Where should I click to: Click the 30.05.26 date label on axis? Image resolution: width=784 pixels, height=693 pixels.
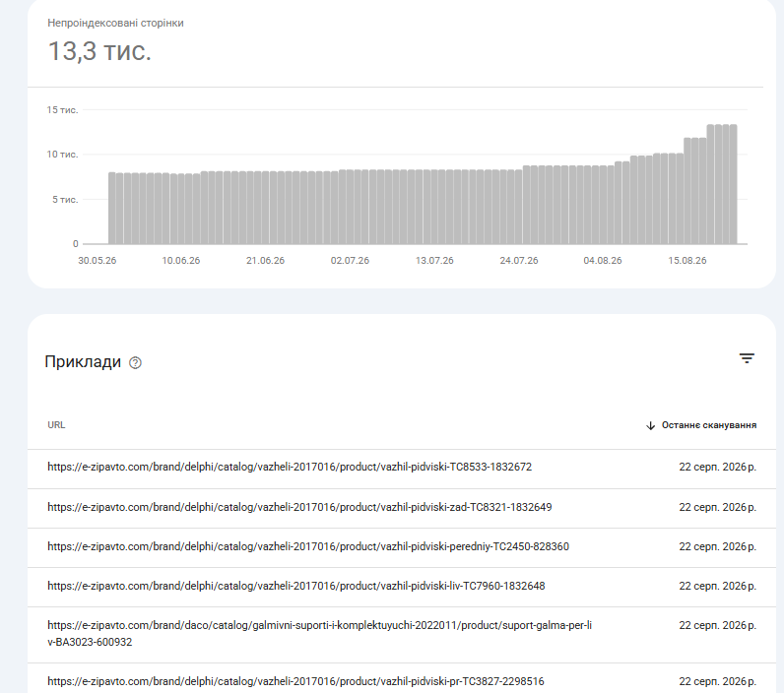(x=97, y=261)
